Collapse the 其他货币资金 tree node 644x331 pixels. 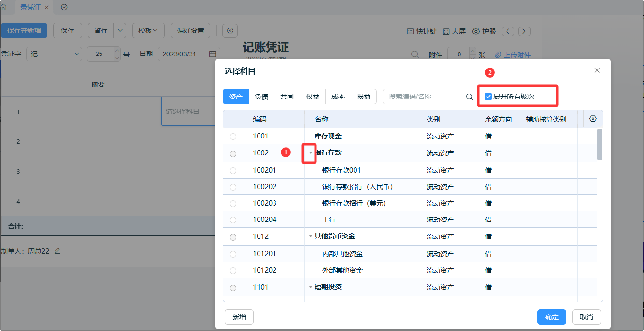click(x=311, y=236)
